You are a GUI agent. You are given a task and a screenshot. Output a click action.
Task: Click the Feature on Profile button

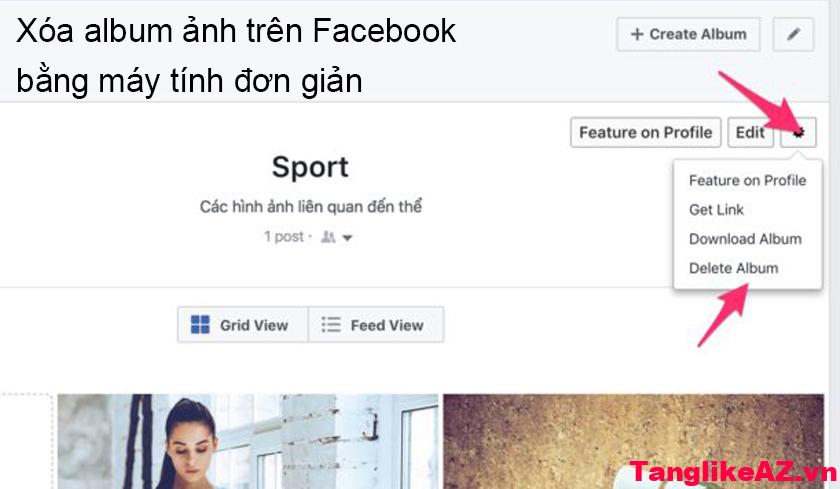pyautogui.click(x=646, y=132)
